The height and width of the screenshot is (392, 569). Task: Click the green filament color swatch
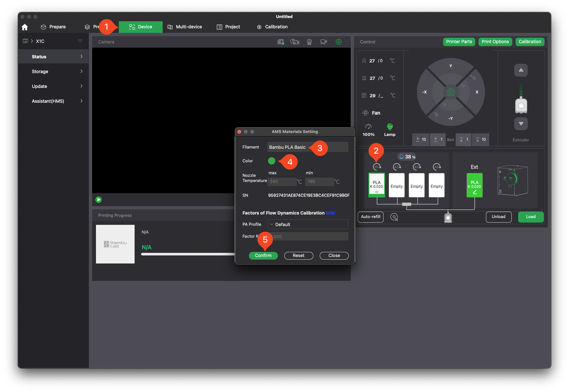271,161
